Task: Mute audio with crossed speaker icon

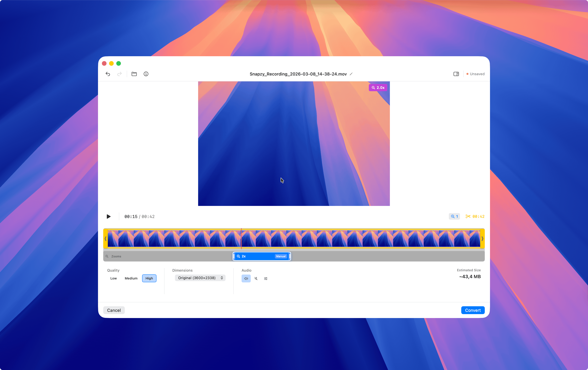Action: pos(256,278)
